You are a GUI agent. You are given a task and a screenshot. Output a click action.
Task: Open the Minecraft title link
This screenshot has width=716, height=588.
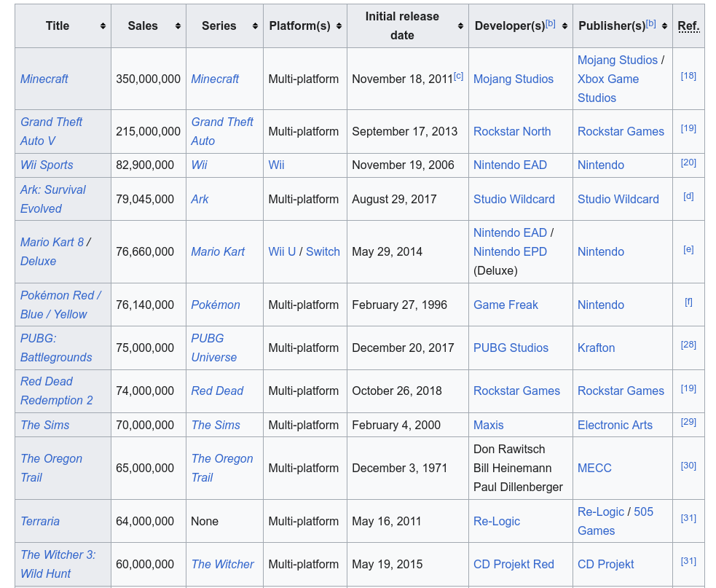click(44, 79)
